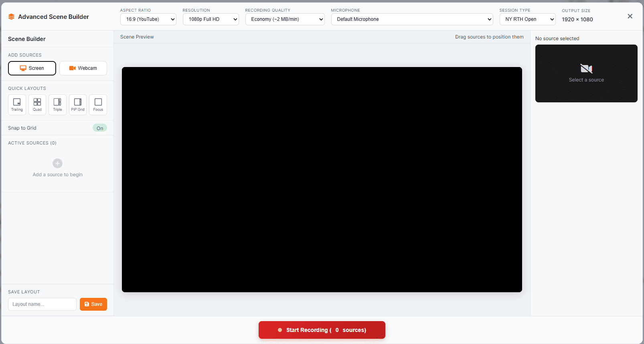Click the 'Select a source' placeholder text
Viewport: 644px width, 344px height.
[586, 80]
